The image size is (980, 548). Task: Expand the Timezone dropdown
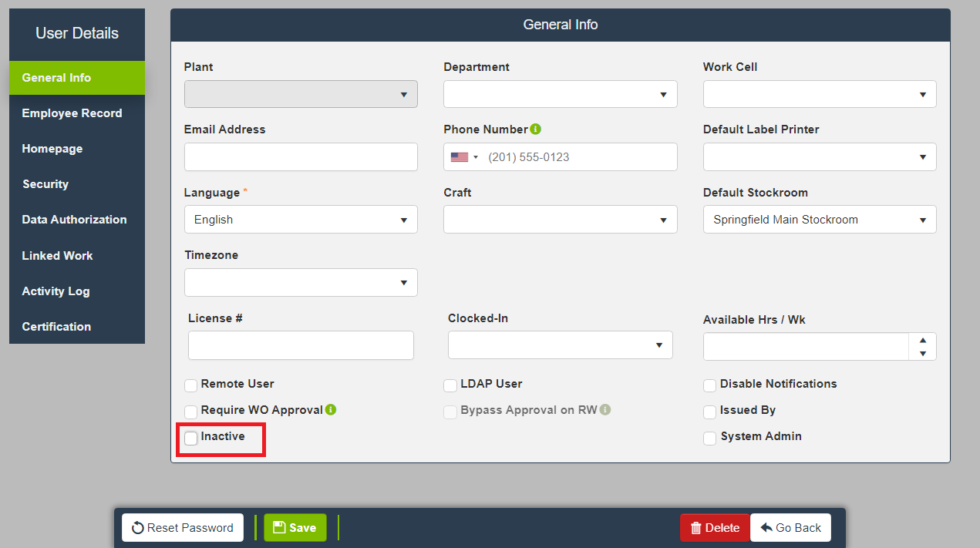pos(301,282)
